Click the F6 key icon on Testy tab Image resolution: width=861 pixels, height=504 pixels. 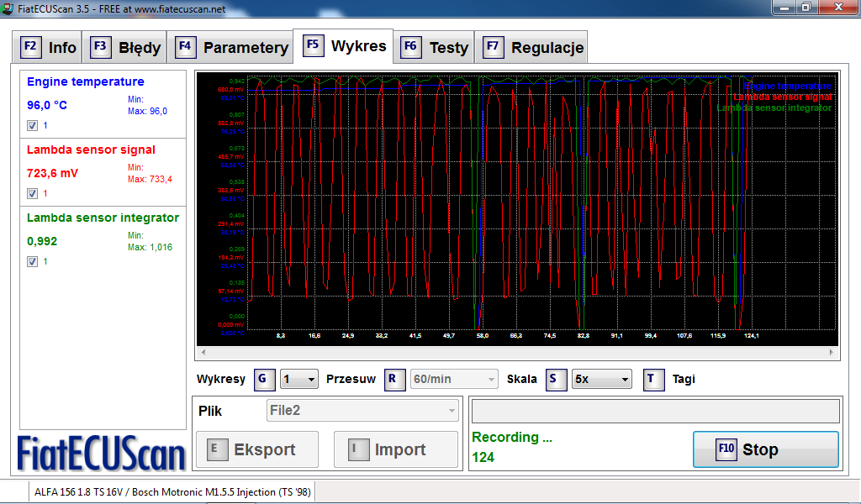410,47
